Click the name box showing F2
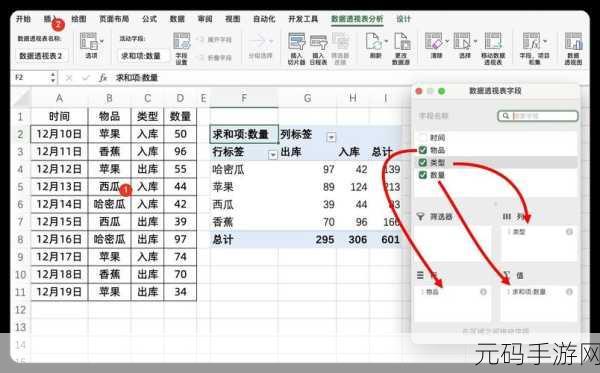The height and width of the screenshot is (373, 600). [31, 78]
